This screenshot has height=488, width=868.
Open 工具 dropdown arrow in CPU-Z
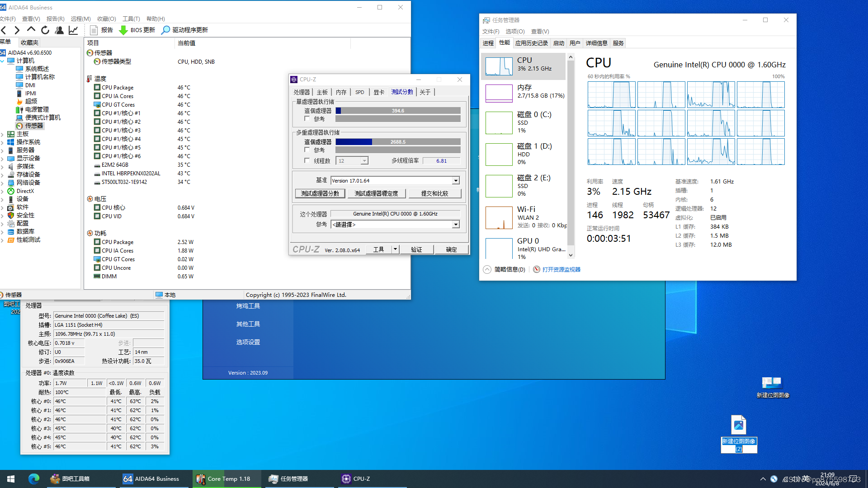pos(395,249)
